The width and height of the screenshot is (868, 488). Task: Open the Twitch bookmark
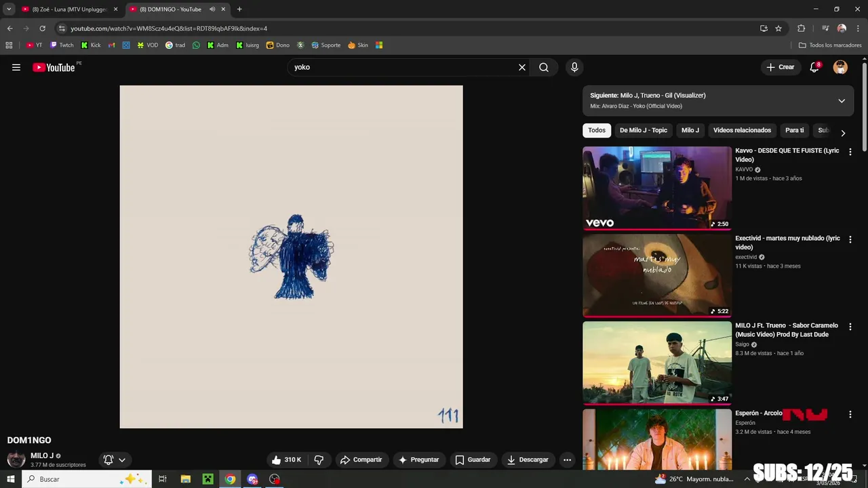click(x=62, y=45)
